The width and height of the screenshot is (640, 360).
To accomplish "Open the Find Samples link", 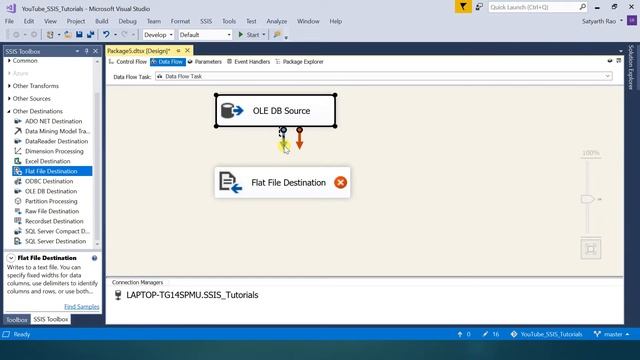I will pyautogui.click(x=82, y=307).
